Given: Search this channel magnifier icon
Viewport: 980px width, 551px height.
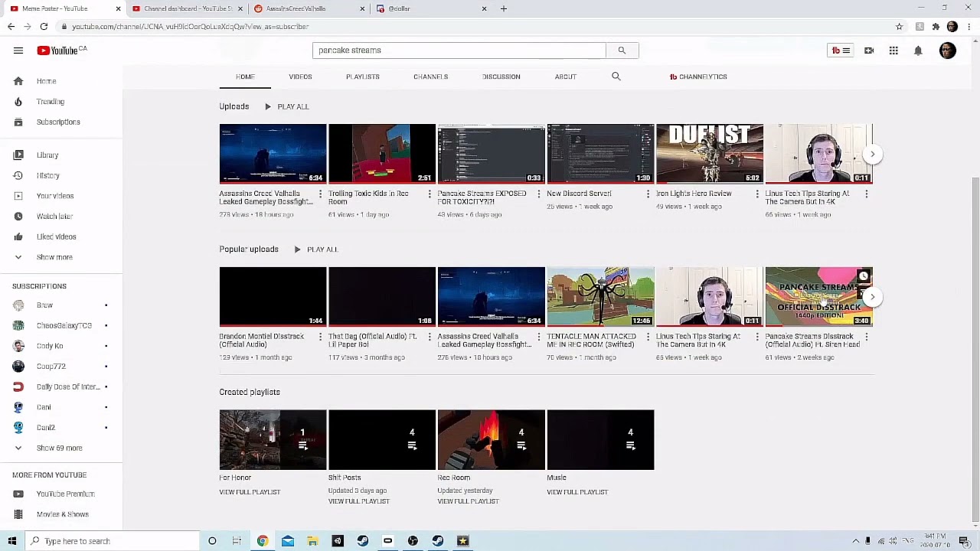Looking at the screenshot, I should pyautogui.click(x=616, y=77).
